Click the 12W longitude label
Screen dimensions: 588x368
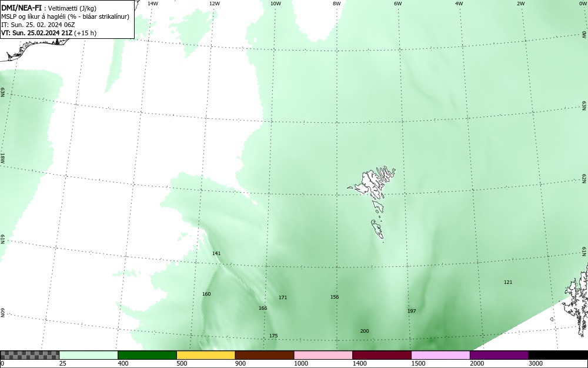(x=215, y=4)
